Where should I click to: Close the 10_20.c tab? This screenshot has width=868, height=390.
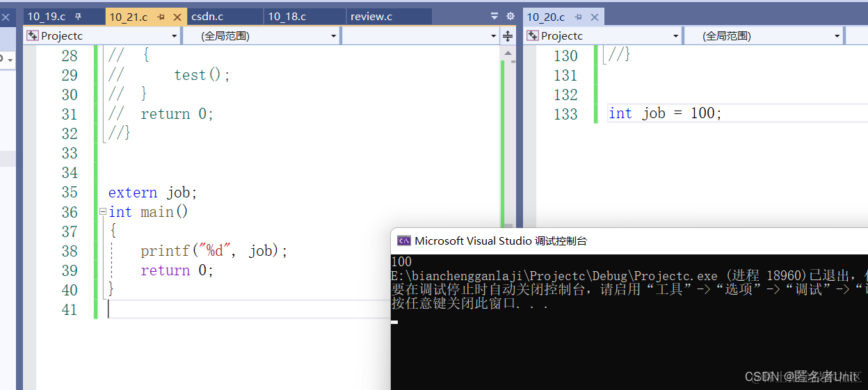[595, 17]
